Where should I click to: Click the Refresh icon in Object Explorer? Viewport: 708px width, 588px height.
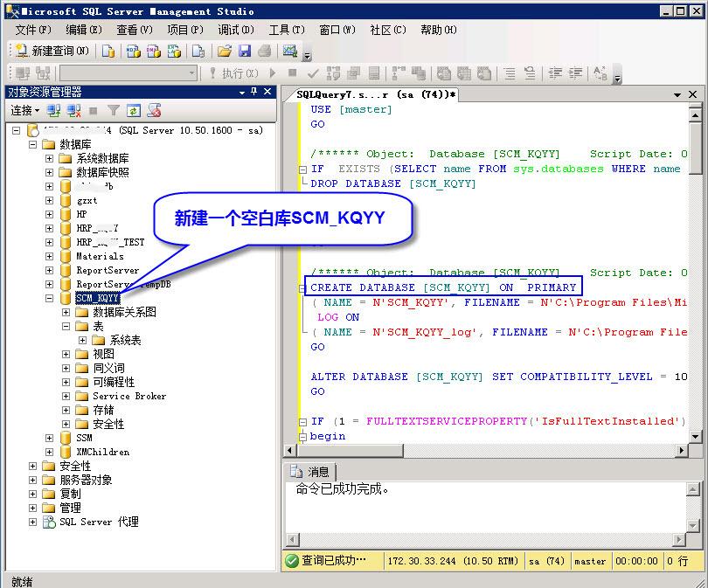click(134, 111)
